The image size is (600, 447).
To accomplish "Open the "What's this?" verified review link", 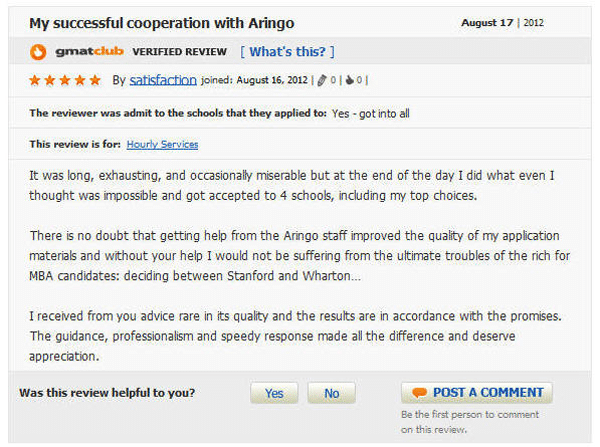I will coord(287,51).
